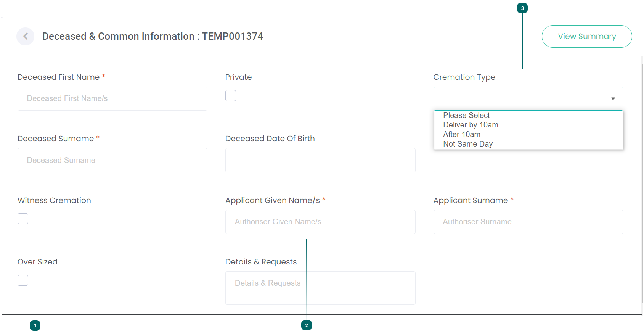Click the Applicant Surname input field
This screenshot has height=335, width=644.
(x=528, y=222)
